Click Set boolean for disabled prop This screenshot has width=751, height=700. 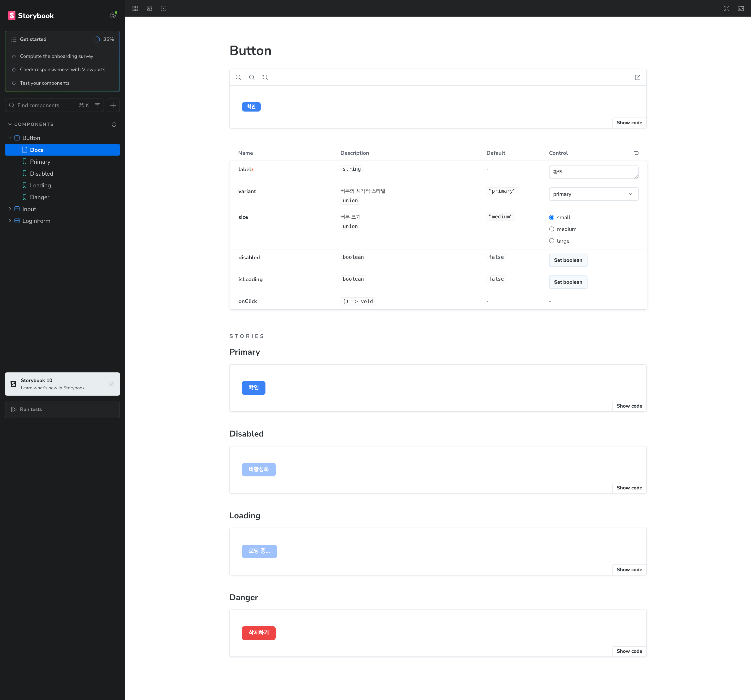tap(568, 260)
